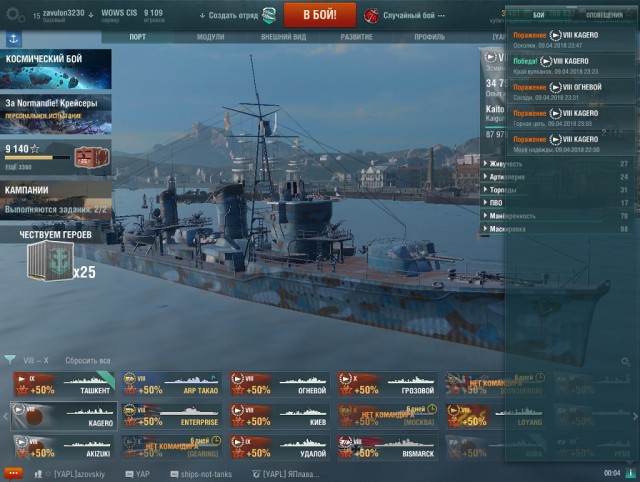Click the clan division shield icon
Viewport: 640px width, 482px height.
pyautogui.click(x=269, y=16)
